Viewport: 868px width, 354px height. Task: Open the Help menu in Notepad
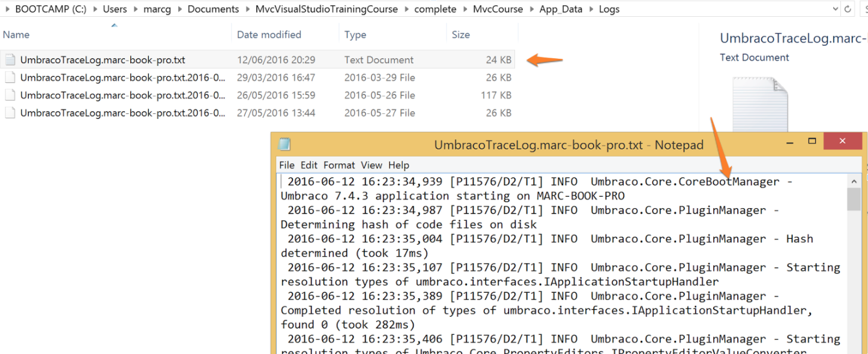tap(399, 165)
